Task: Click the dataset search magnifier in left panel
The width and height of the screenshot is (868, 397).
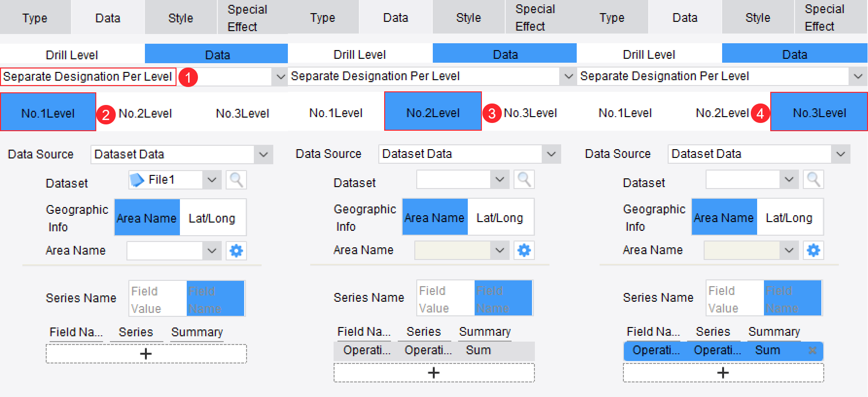Action: (x=236, y=180)
